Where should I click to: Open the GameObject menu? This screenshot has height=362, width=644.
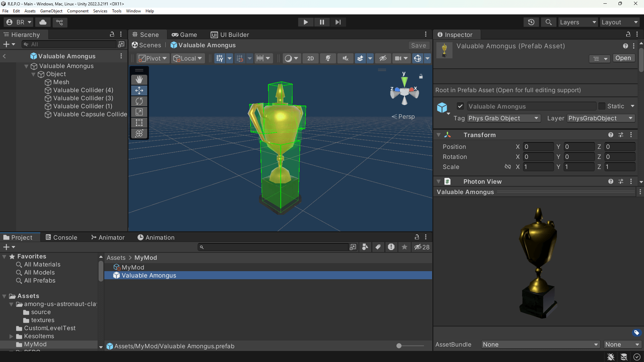click(51, 11)
